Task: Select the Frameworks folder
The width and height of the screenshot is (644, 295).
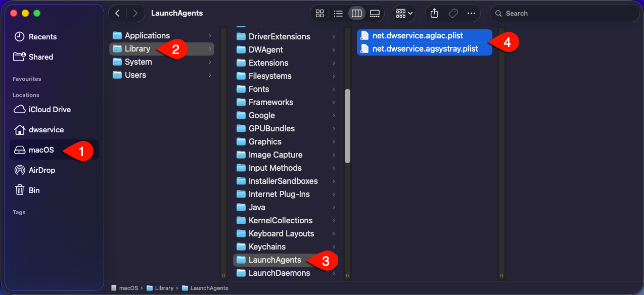Action: (x=286, y=102)
